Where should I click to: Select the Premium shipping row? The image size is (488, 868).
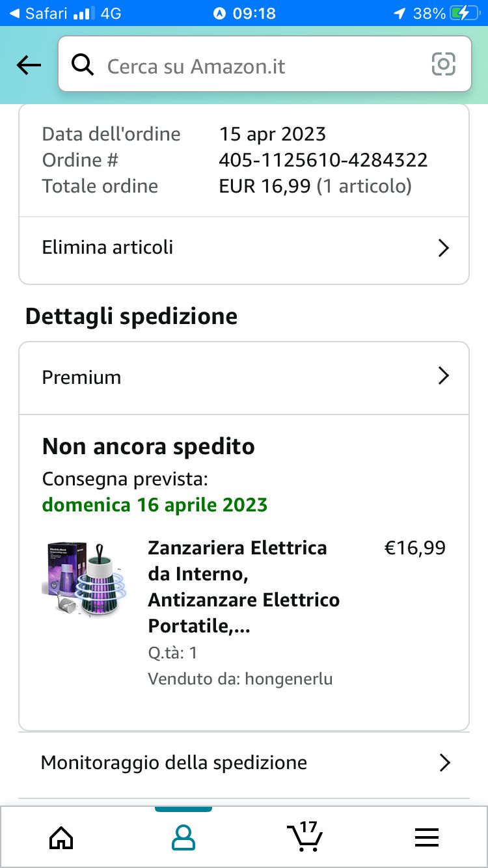tap(82, 377)
